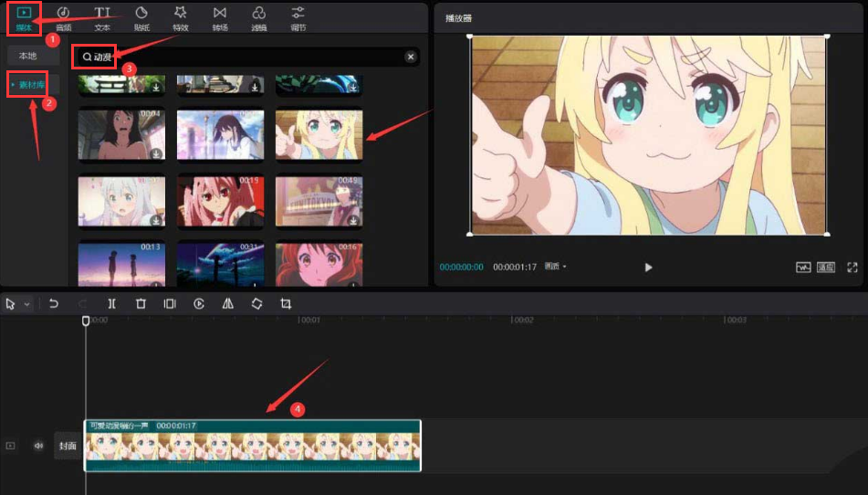
Task: Undo the last action
Action: coord(54,303)
